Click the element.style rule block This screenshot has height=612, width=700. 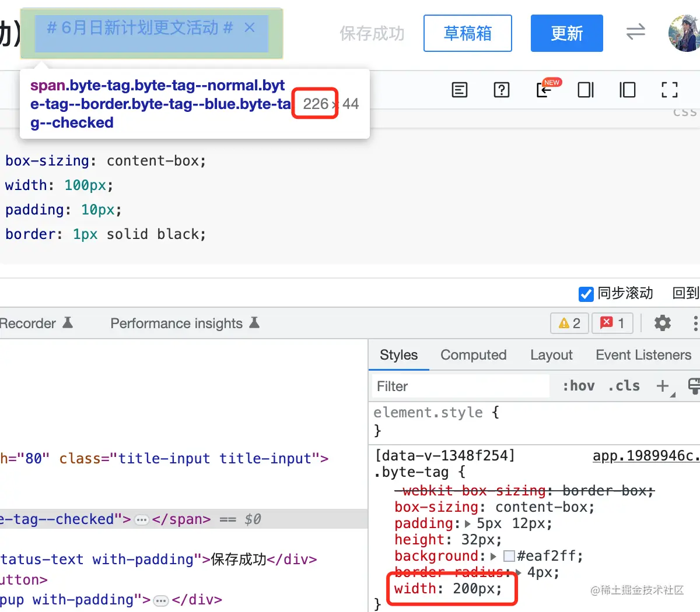[x=534, y=421]
